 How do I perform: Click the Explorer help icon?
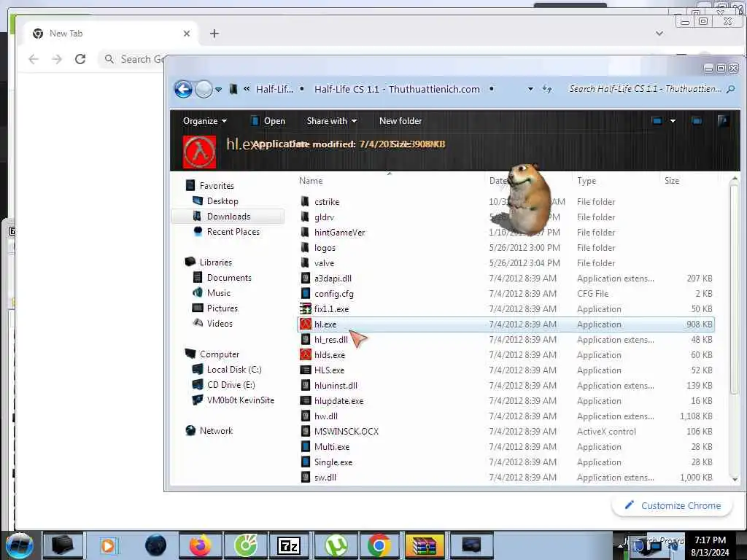(723, 121)
